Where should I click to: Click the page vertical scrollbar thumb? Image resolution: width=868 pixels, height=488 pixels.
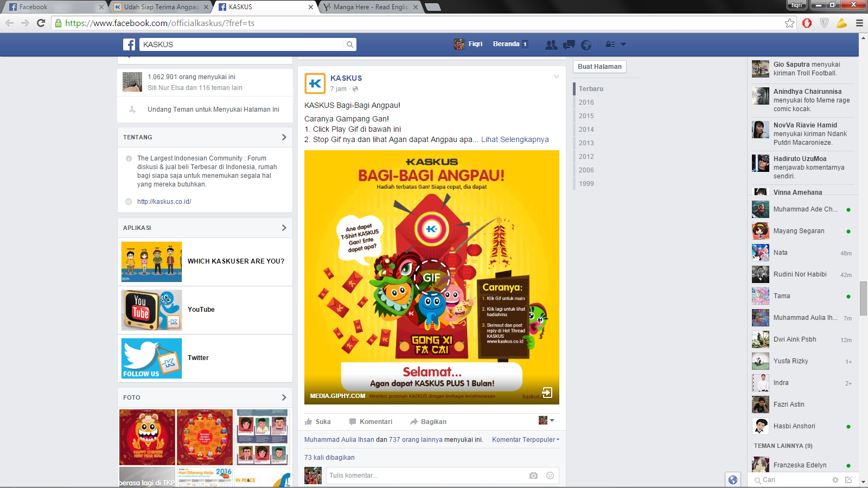click(863, 298)
